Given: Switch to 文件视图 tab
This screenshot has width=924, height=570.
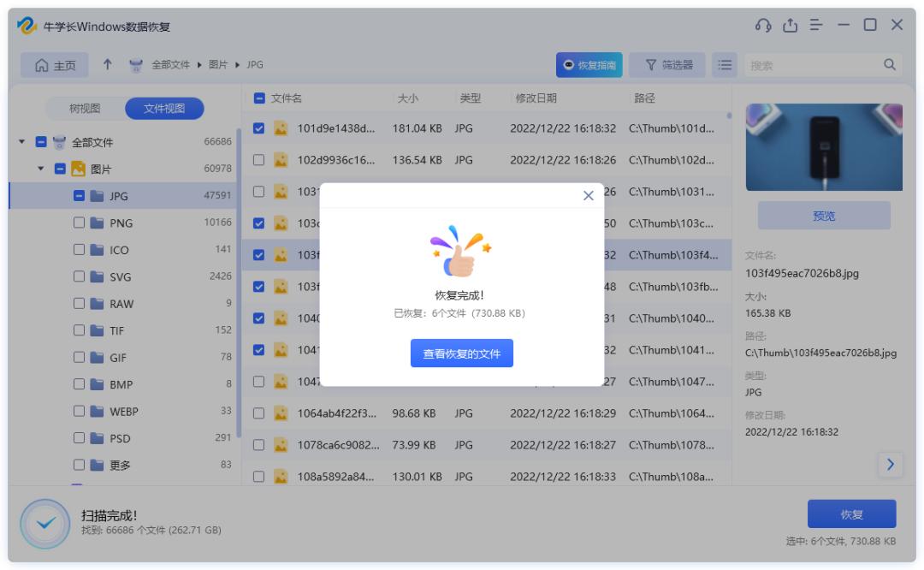Looking at the screenshot, I should 164,109.
